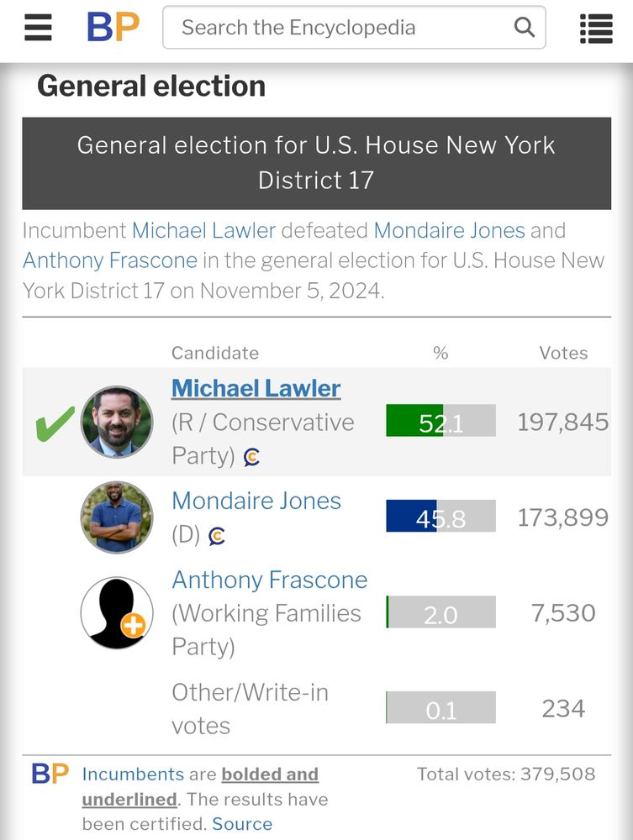Focus the Search the Encyclopedia field
This screenshot has height=840, width=633.
pyautogui.click(x=354, y=28)
